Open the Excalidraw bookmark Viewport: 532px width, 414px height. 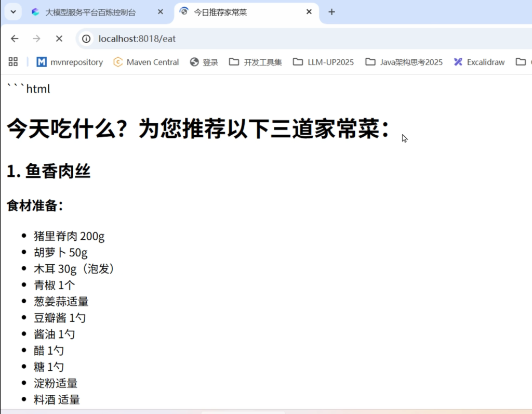coord(479,62)
